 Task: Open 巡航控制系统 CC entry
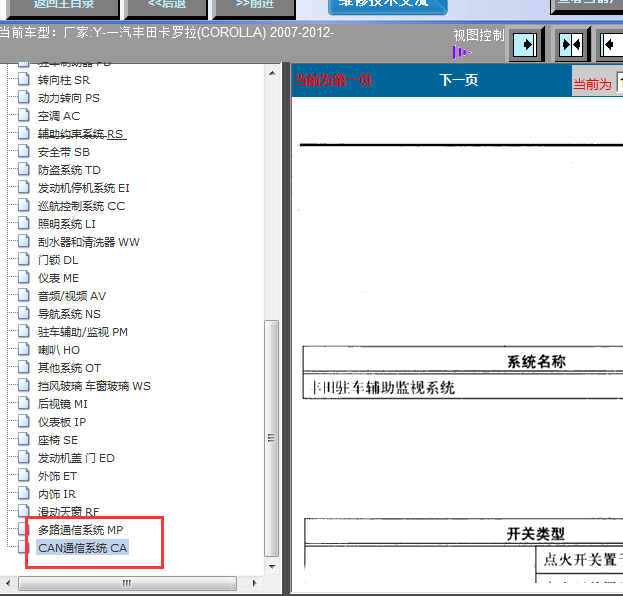pos(81,206)
